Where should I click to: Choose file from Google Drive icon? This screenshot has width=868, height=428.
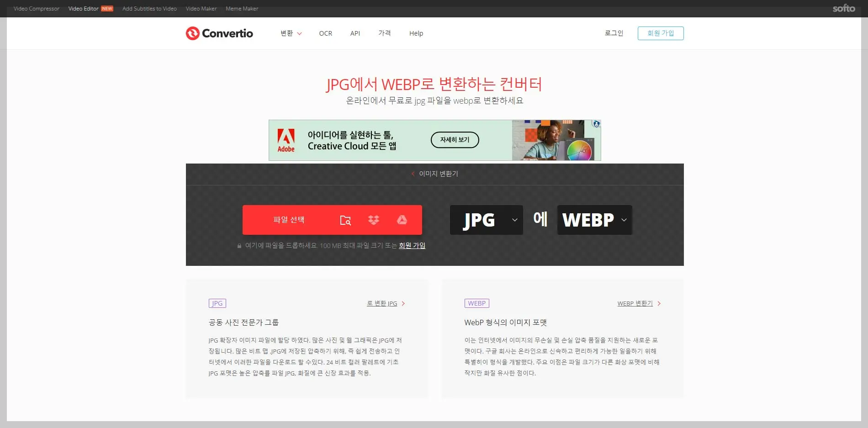[x=402, y=220]
